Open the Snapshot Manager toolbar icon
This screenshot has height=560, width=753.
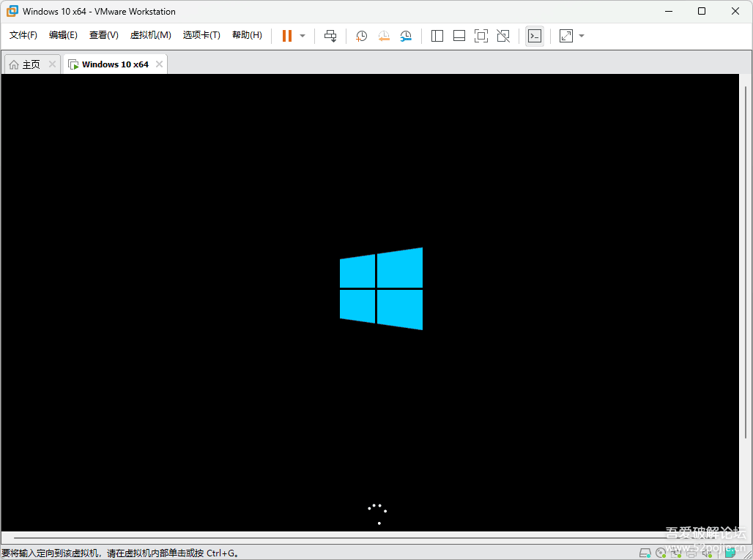click(x=406, y=35)
